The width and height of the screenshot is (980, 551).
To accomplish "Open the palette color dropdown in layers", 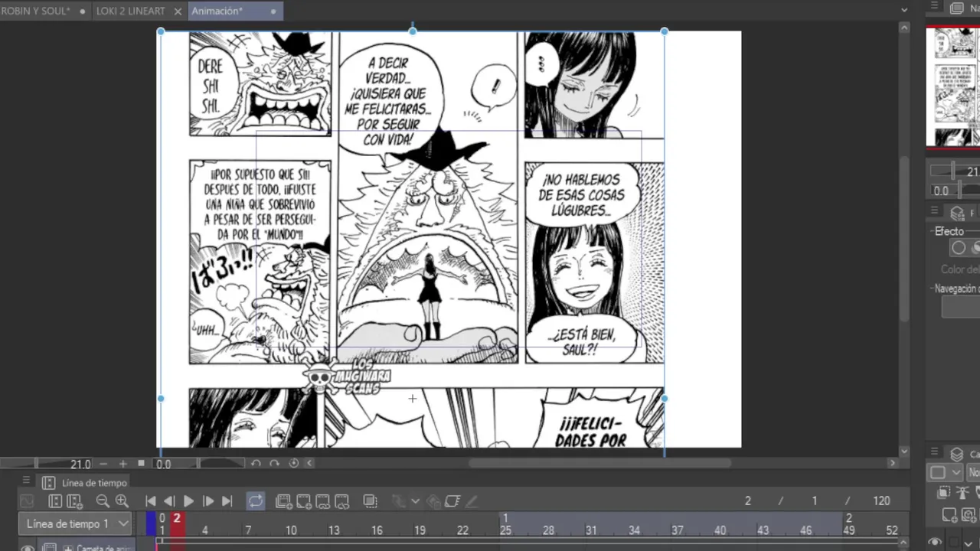I will coord(945,473).
